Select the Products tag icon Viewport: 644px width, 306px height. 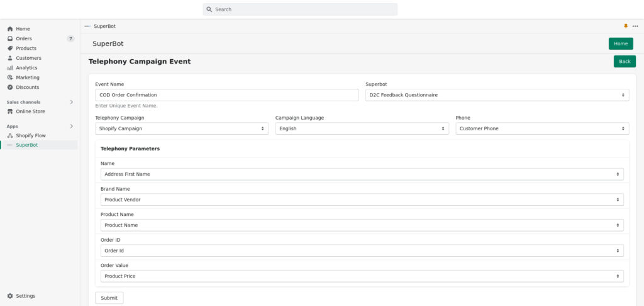[10, 48]
